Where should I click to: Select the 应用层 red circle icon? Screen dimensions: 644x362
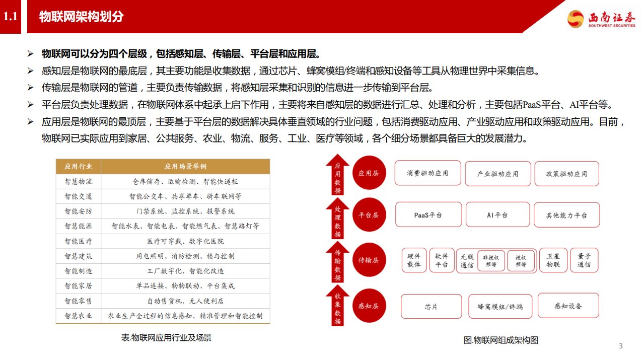pyautogui.click(x=369, y=173)
